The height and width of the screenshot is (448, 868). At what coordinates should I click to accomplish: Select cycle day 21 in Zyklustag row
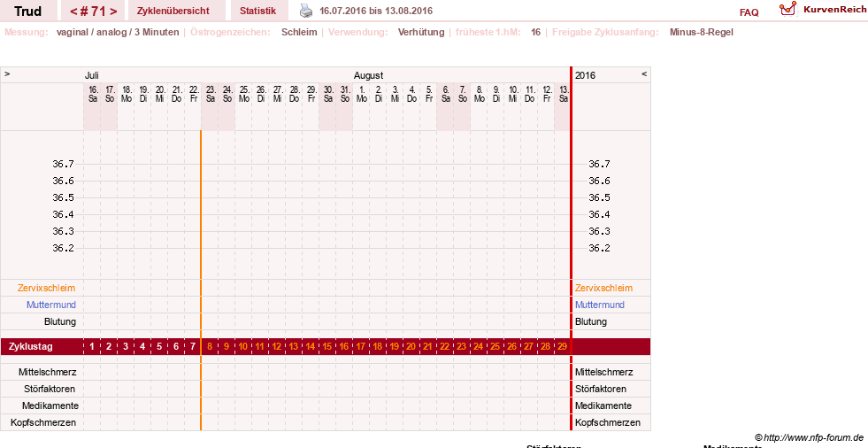pos(427,347)
